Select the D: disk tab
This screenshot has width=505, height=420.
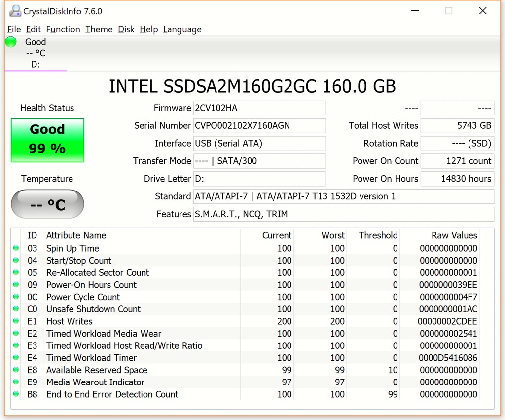(x=36, y=53)
